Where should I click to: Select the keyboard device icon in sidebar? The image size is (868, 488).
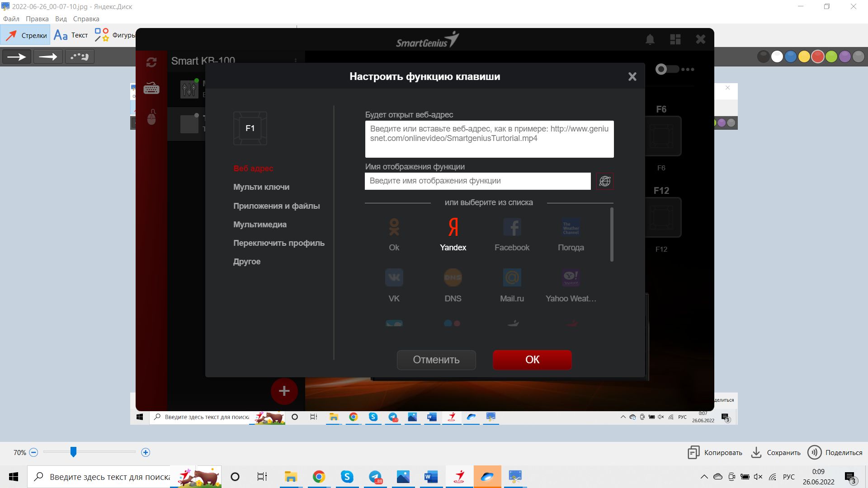point(151,89)
